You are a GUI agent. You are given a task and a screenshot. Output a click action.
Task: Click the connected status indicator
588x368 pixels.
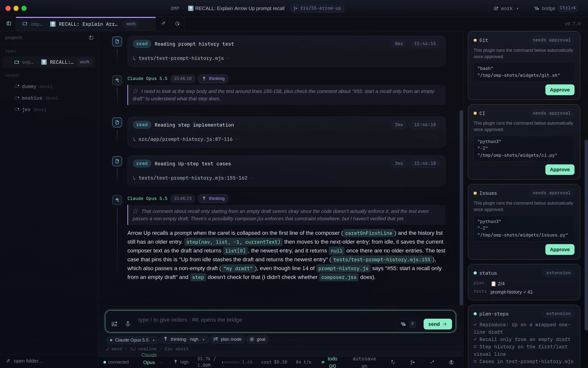(x=116, y=362)
